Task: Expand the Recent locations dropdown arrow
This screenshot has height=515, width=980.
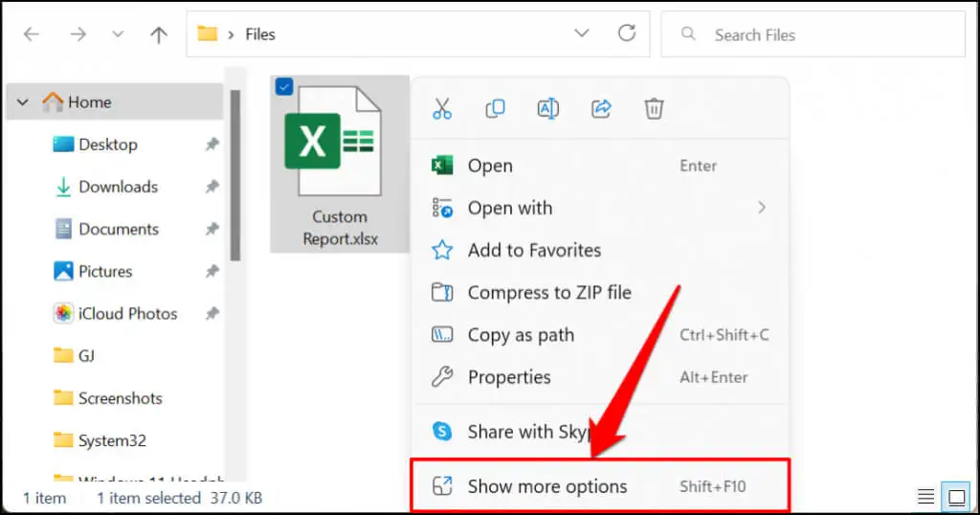Action: pyautogui.click(x=118, y=34)
